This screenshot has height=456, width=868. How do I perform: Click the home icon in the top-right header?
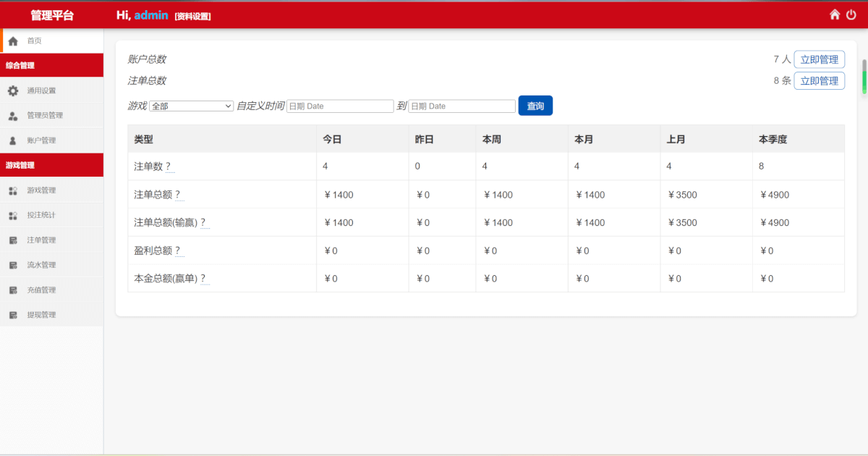tap(834, 14)
